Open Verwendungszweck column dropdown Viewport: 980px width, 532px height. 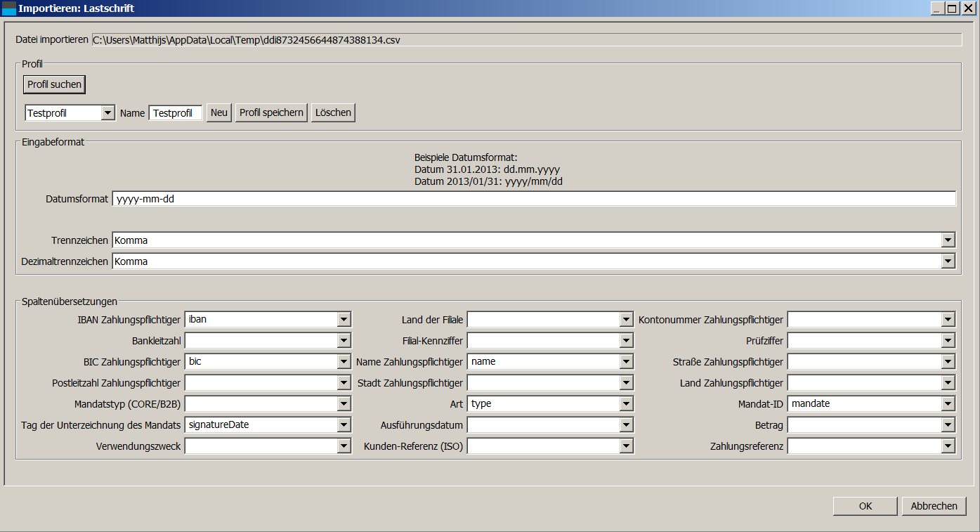pos(268,446)
